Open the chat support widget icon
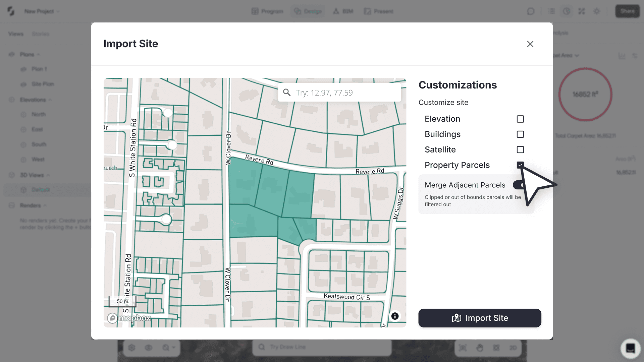Image resolution: width=644 pixels, height=362 pixels. point(630,348)
